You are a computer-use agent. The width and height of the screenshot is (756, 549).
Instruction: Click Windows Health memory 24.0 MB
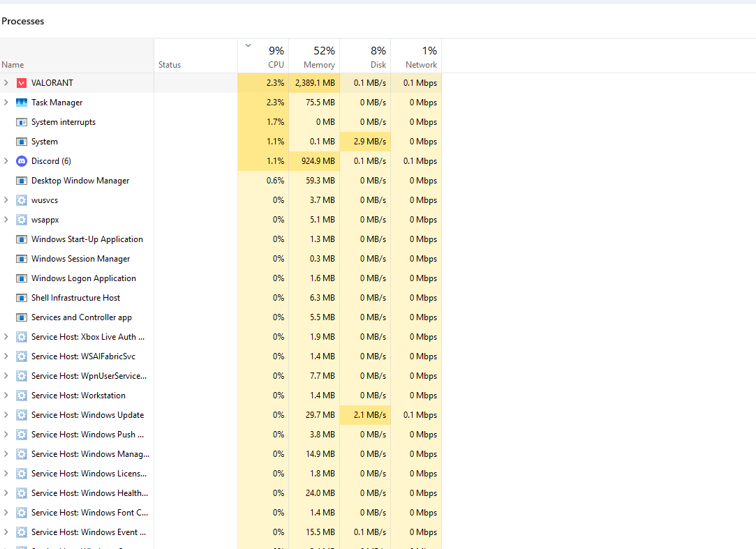pyautogui.click(x=320, y=493)
